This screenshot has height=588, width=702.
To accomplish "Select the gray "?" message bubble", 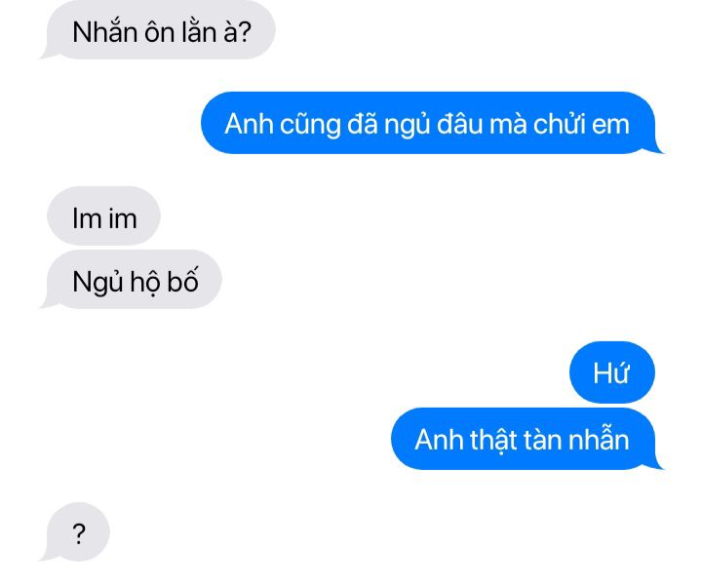I will tap(75, 532).
